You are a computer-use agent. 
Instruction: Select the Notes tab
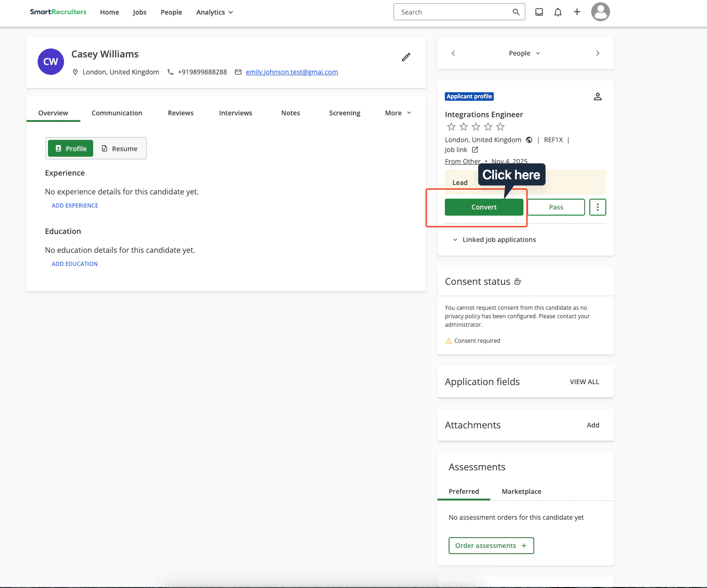(x=291, y=113)
